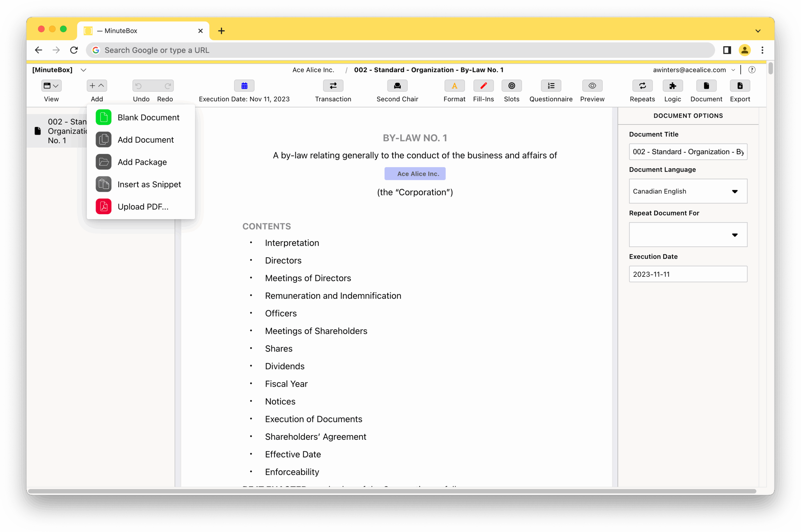Expand the Document Language dropdown
Screen dimensions: 801x532
click(x=688, y=191)
